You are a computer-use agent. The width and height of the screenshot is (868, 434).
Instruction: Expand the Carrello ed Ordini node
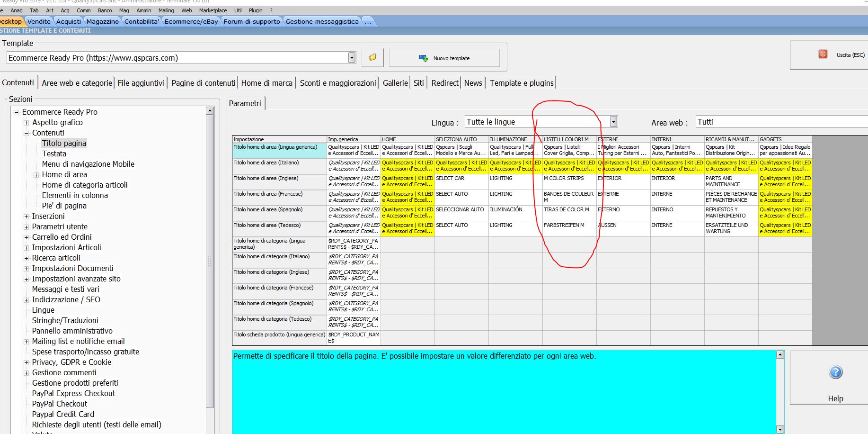tap(27, 237)
